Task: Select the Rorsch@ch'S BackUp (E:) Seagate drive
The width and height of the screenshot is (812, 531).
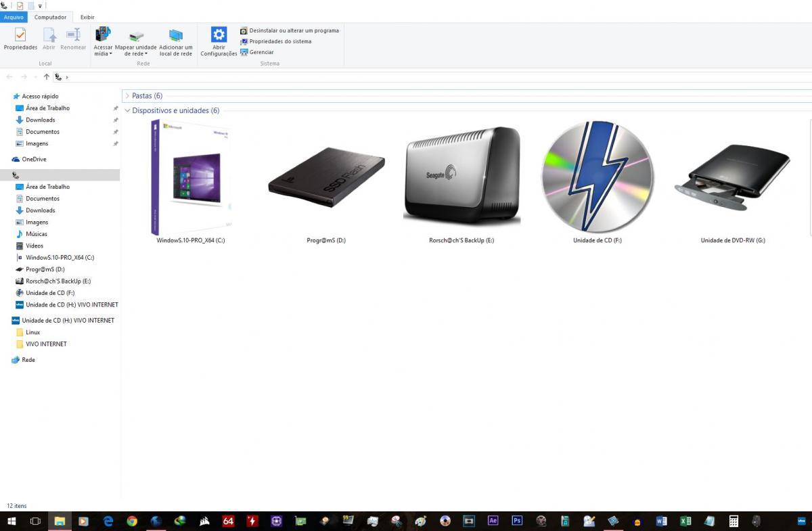Action: pos(461,182)
